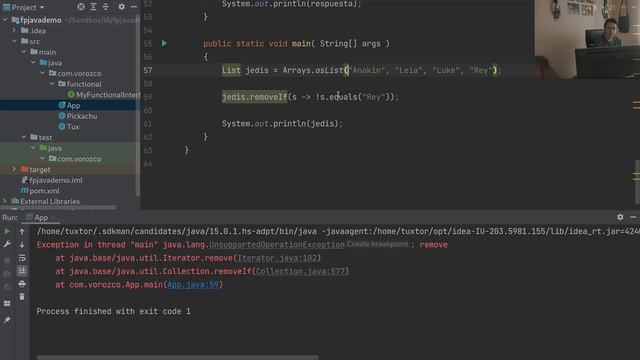Click the Project tree horizontal scrollbar
The width and height of the screenshot is (640, 360).
click(58, 208)
